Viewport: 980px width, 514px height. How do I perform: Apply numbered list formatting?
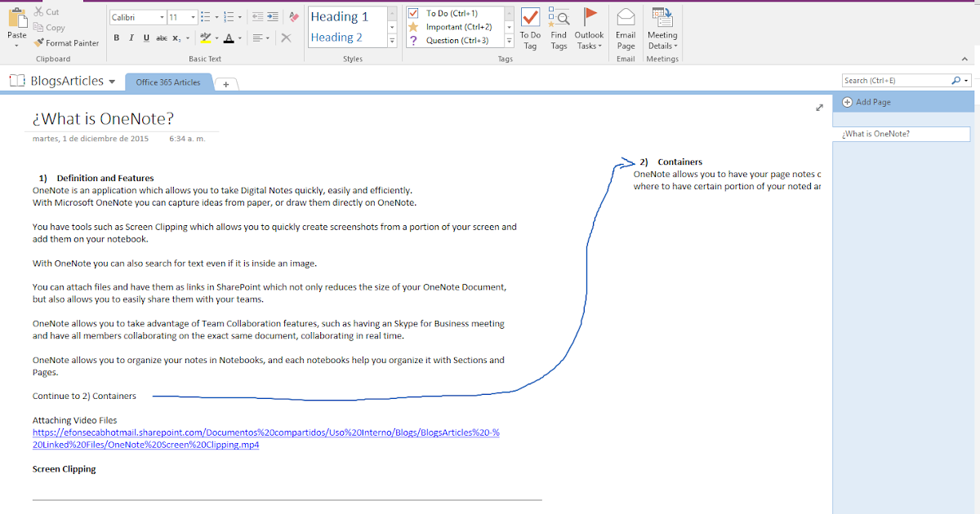(229, 17)
